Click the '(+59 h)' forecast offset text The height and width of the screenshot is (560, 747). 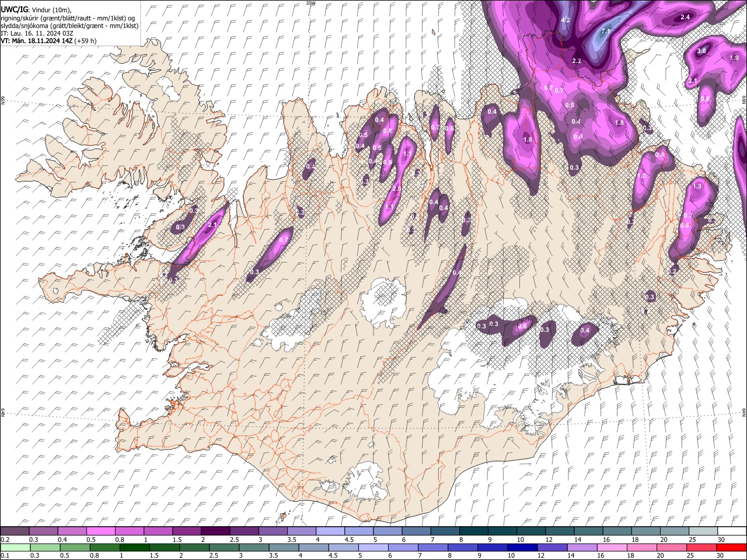click(x=85, y=41)
